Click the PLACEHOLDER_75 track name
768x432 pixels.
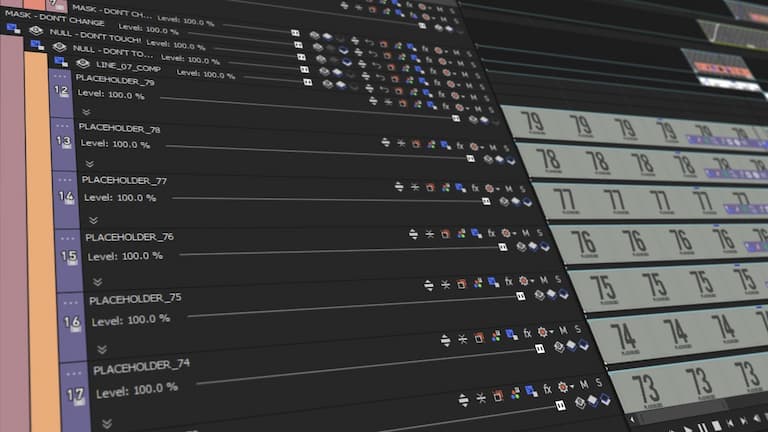[135, 299]
